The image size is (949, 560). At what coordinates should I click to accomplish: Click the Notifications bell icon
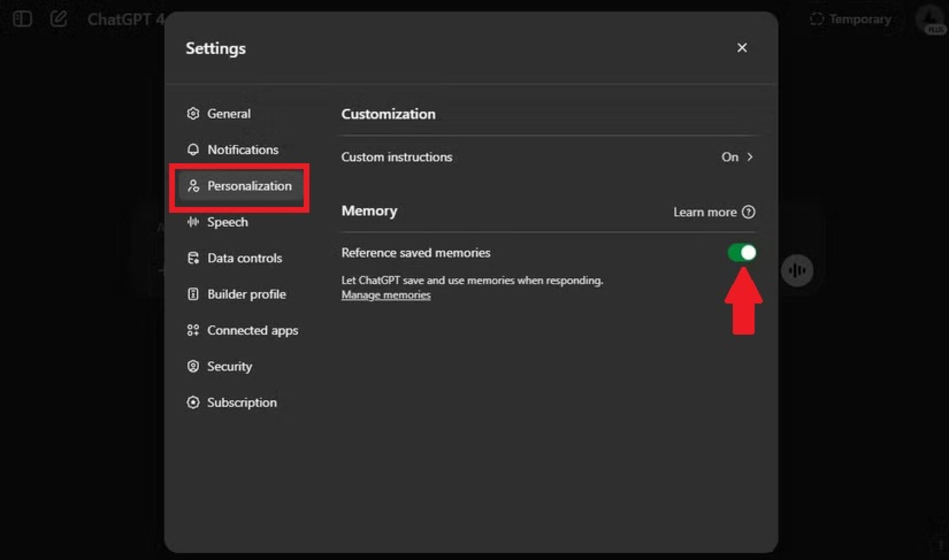pyautogui.click(x=193, y=150)
